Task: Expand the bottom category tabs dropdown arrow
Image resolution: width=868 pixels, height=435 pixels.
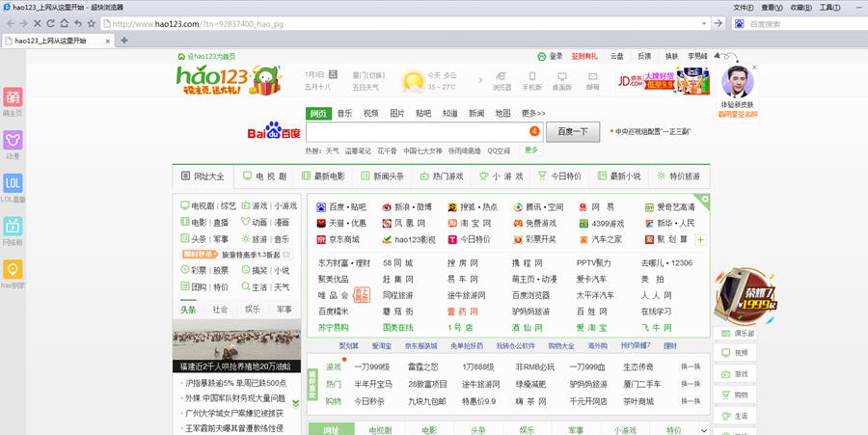Action: pos(704,430)
